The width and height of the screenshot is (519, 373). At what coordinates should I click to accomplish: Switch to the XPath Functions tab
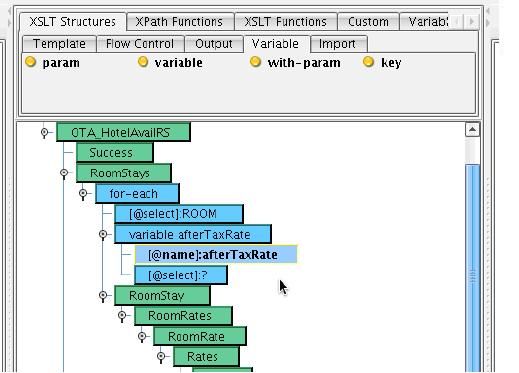pos(179,22)
